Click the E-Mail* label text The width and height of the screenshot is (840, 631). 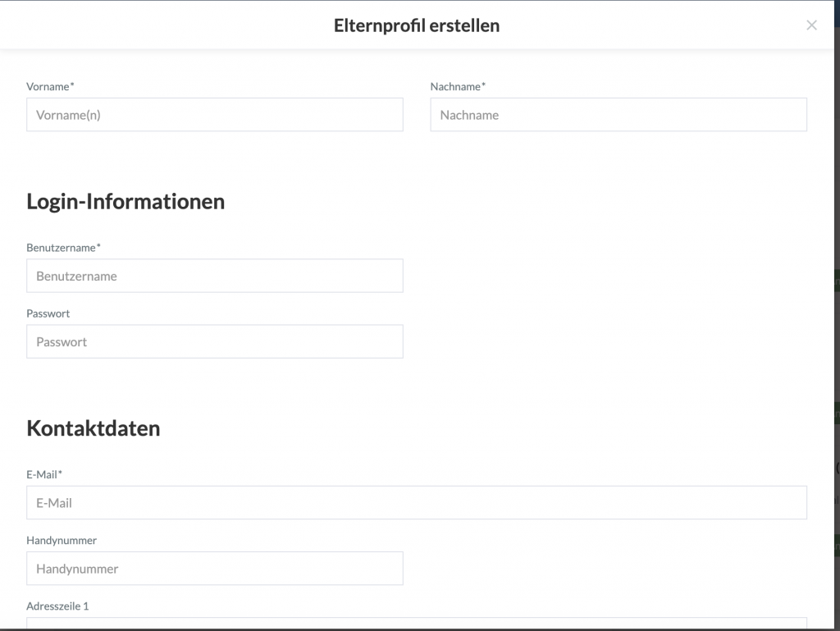[44, 474]
